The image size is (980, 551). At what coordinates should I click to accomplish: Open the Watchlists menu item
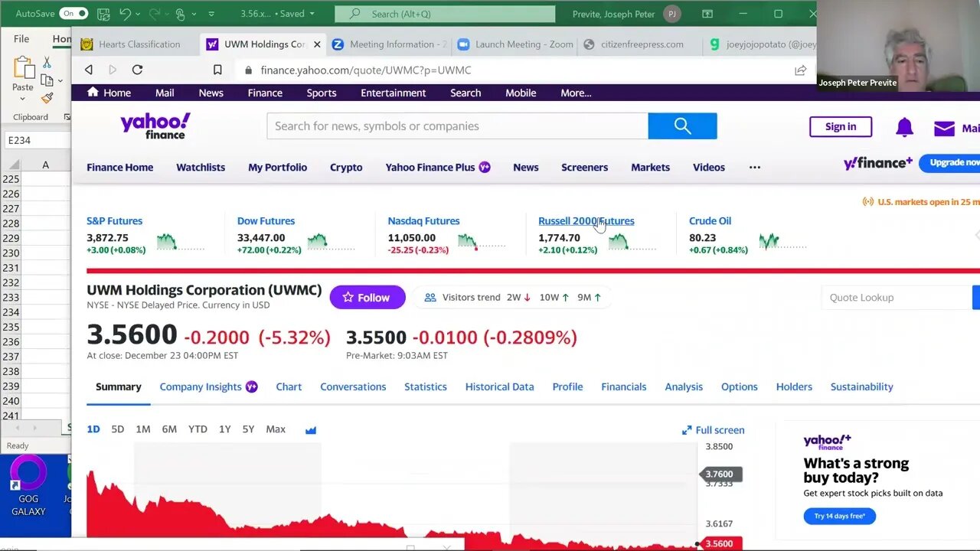201,167
